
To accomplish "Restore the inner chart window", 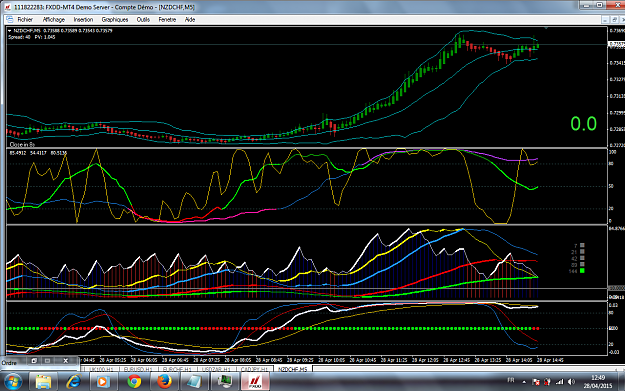I will [x=614, y=20].
